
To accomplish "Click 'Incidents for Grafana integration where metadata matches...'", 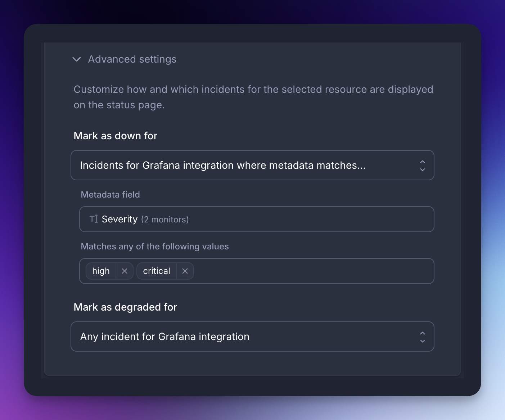I will [x=222, y=165].
